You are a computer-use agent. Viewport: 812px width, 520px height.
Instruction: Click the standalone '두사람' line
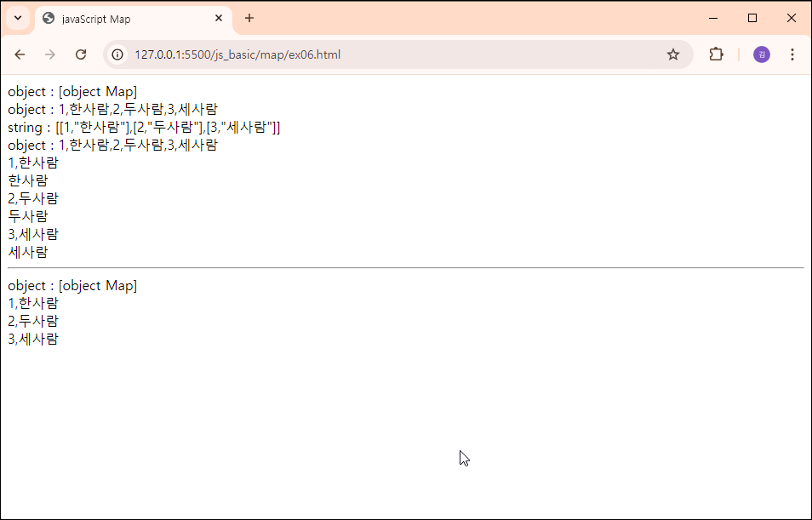pyautogui.click(x=28, y=216)
